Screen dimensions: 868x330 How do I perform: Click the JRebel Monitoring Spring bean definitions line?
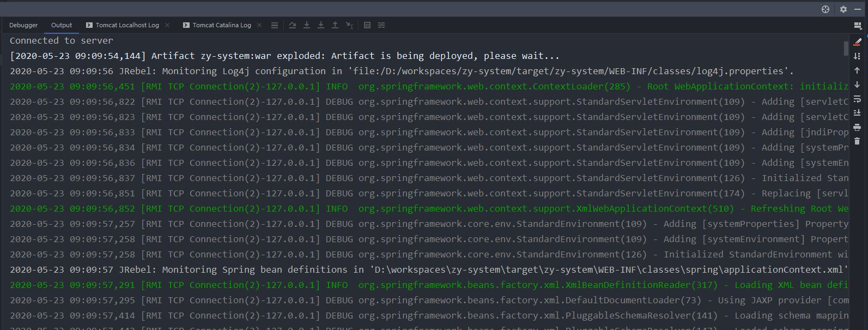tap(429, 269)
